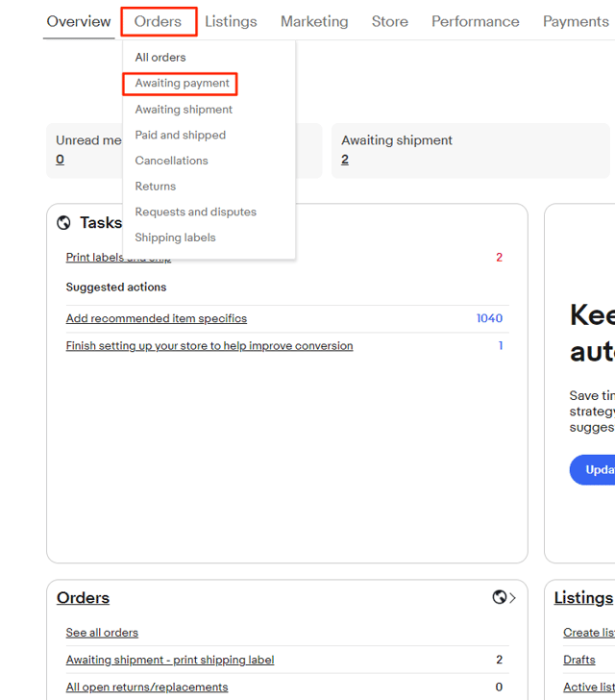This screenshot has width=615, height=700.
Task: Go to the Marketing tab
Action: point(314,21)
